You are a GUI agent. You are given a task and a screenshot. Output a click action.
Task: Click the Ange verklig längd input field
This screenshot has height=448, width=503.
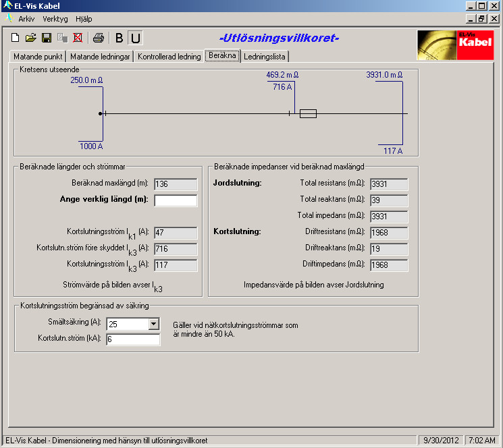(x=176, y=200)
